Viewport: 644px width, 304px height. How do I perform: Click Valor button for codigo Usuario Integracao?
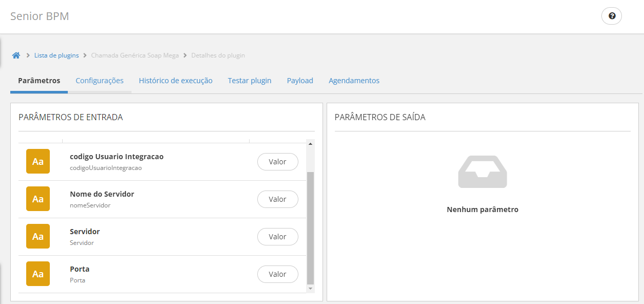[x=278, y=161]
